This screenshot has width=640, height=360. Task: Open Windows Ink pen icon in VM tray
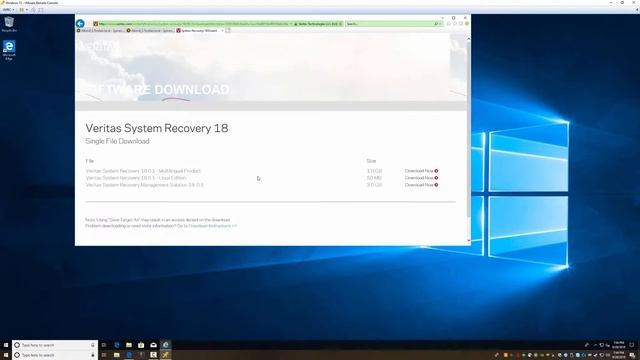click(587, 345)
